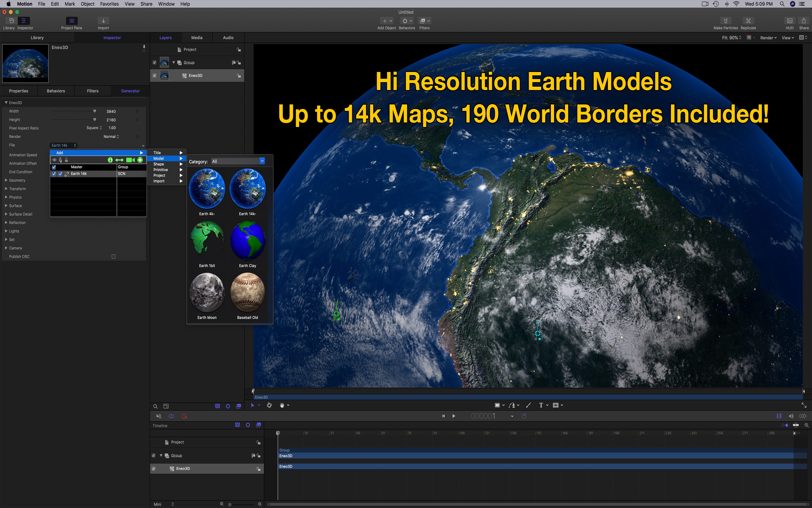The image size is (812, 508).
Task: Click the search icon below Layers list
Action: pos(155,406)
